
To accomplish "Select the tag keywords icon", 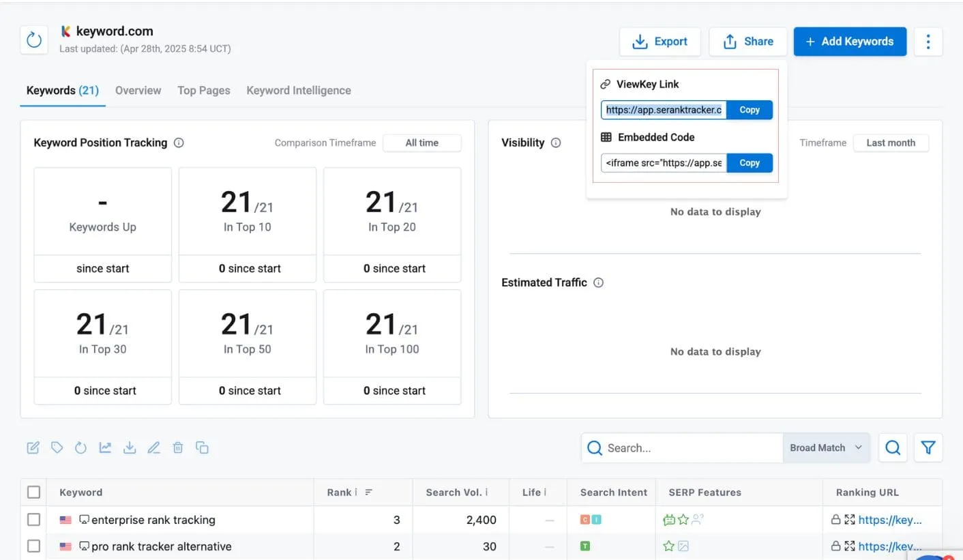I will (57, 447).
